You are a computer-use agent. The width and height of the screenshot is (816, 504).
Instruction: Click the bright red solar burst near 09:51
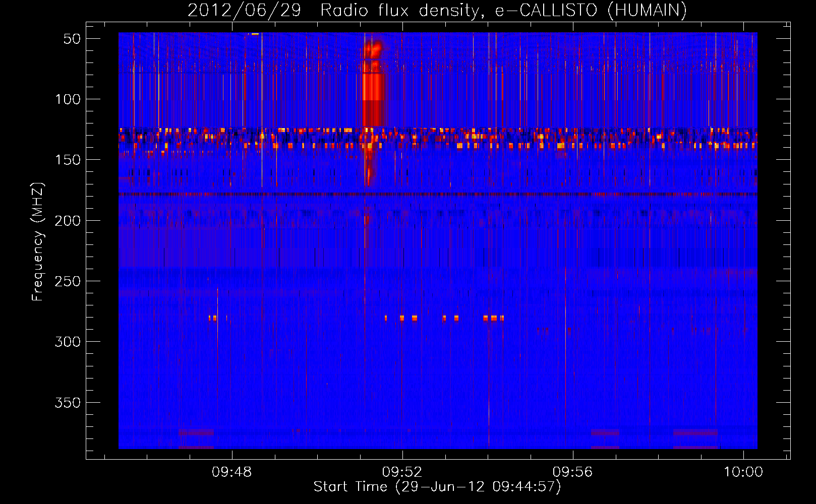(x=373, y=83)
